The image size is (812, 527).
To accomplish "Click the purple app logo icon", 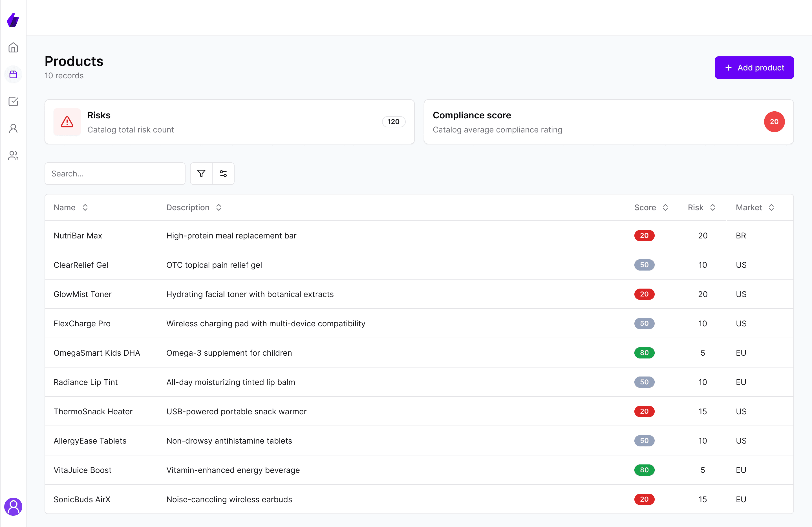I will pos(13,21).
